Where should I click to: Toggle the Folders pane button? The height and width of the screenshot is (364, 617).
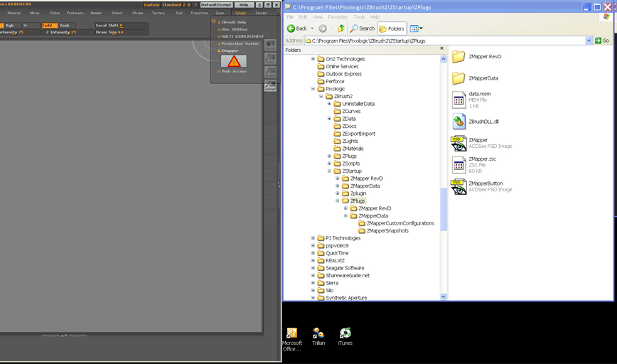click(x=392, y=28)
